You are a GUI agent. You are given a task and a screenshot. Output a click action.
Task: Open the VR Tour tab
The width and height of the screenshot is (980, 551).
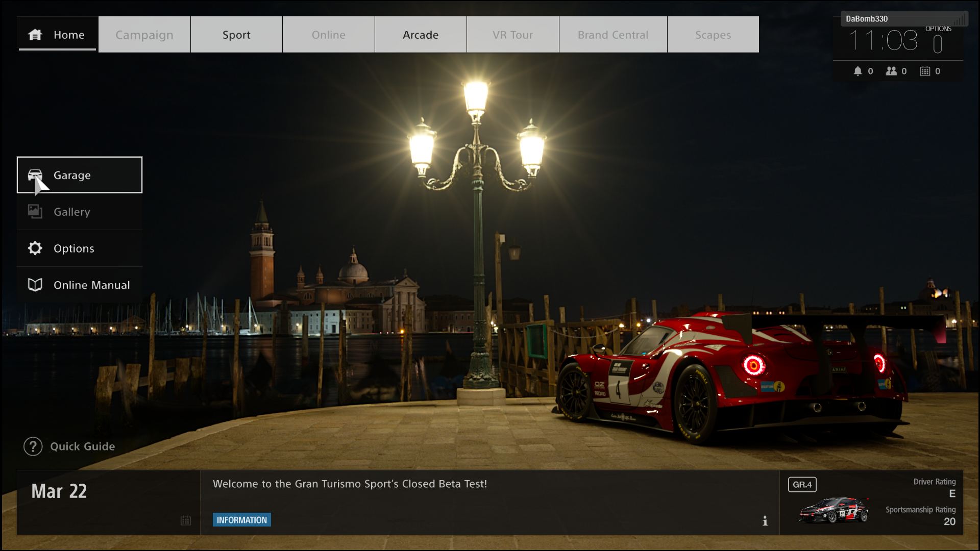tap(513, 34)
